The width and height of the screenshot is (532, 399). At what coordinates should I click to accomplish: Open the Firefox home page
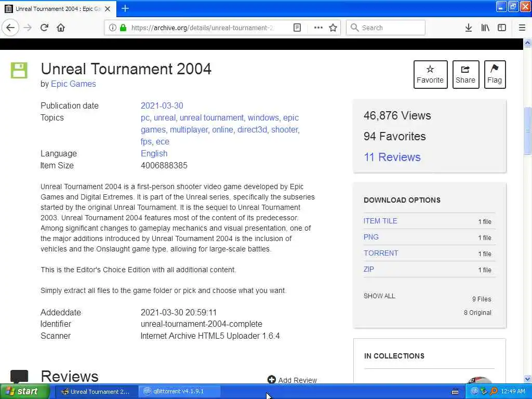coord(61,28)
